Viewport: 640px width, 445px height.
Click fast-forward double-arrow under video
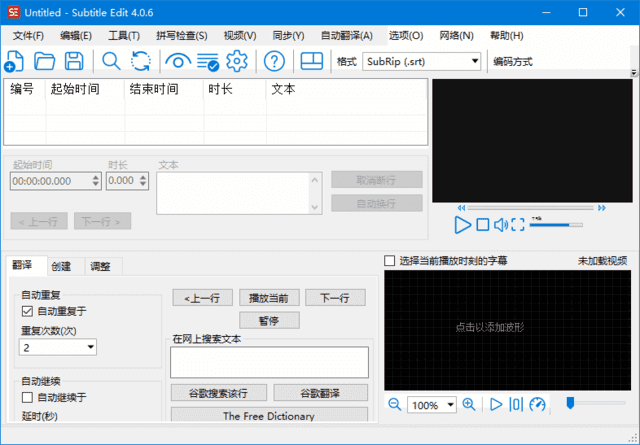pos(602,208)
